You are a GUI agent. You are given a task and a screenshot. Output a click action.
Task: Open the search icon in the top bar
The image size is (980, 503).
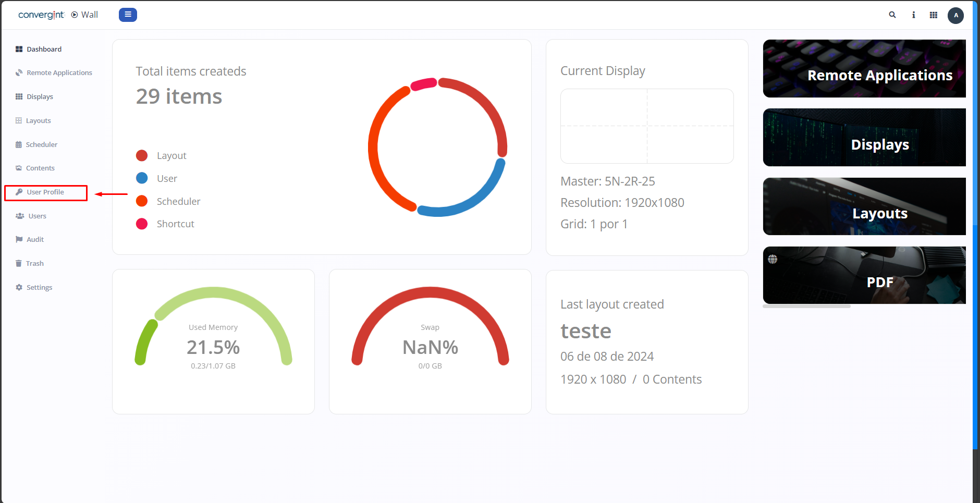coord(892,15)
